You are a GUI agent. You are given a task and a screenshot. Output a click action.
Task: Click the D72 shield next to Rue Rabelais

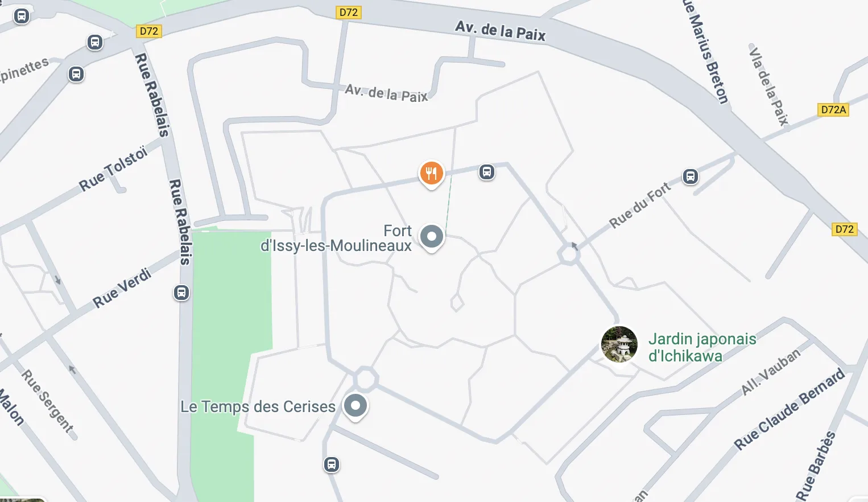pos(149,31)
